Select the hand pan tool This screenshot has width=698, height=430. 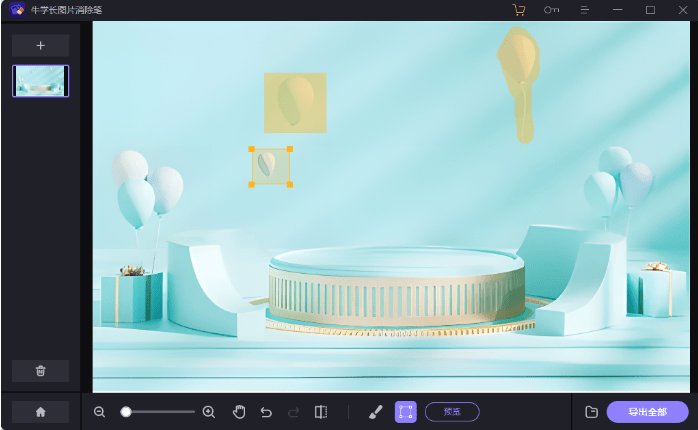[x=239, y=412]
